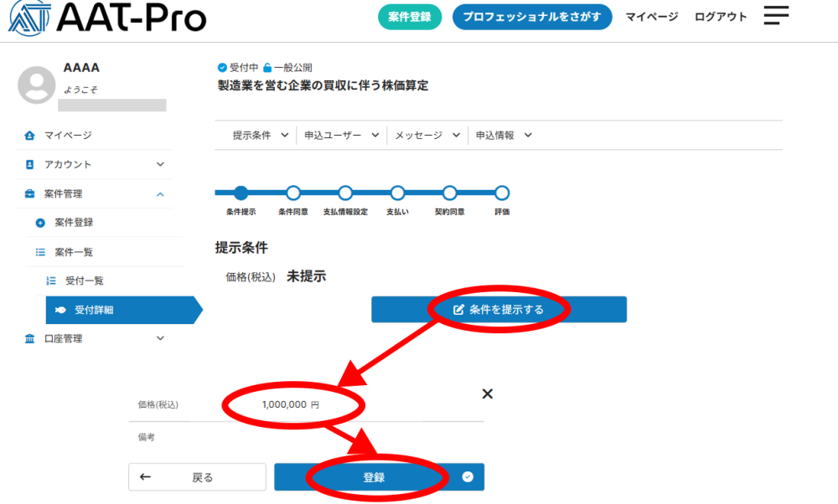Open the メッセージ dropdown menu

(x=427, y=135)
